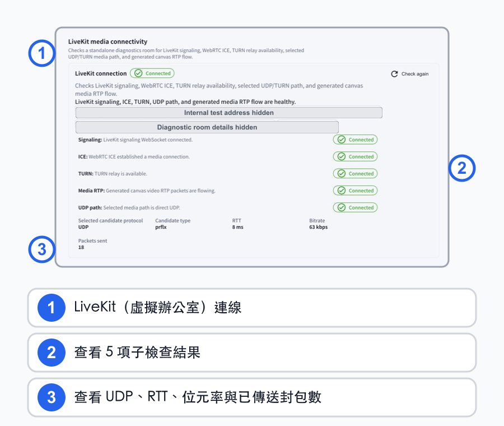Click the UDP path row checkmark icon
This screenshot has width=504, height=426.
pos(342,207)
